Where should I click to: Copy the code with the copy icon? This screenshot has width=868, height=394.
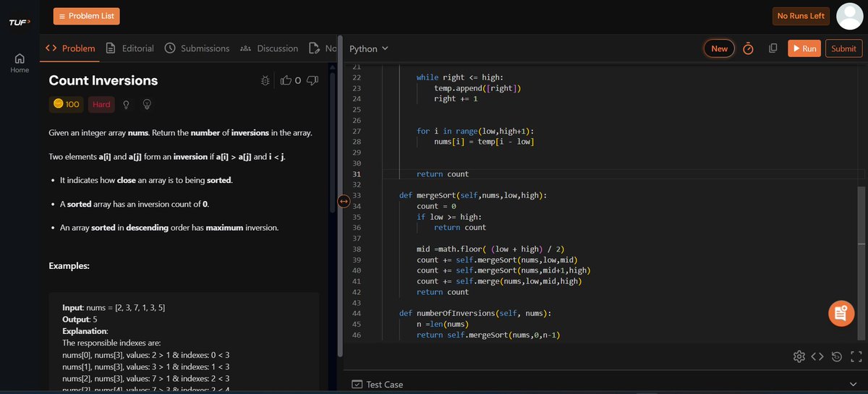[x=773, y=48]
